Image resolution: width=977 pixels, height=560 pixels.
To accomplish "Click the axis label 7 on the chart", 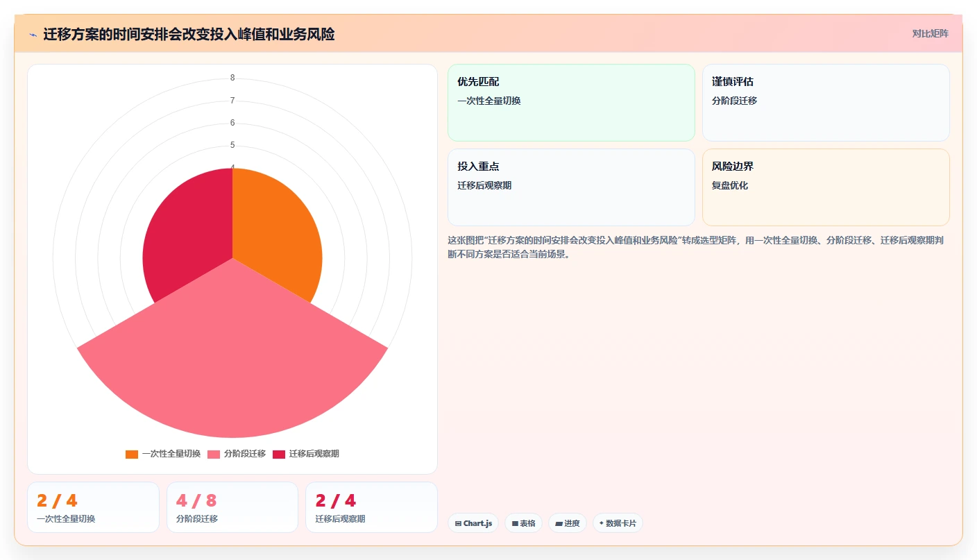I will (232, 101).
